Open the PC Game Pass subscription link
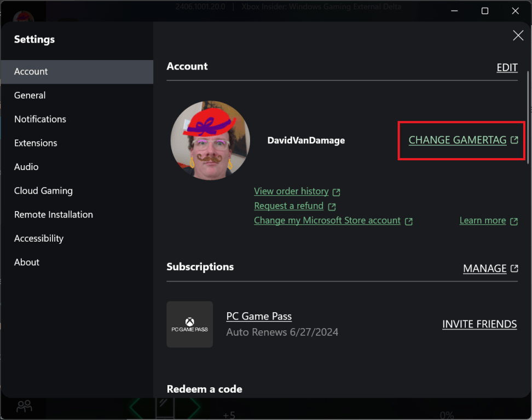The width and height of the screenshot is (532, 420). (259, 316)
